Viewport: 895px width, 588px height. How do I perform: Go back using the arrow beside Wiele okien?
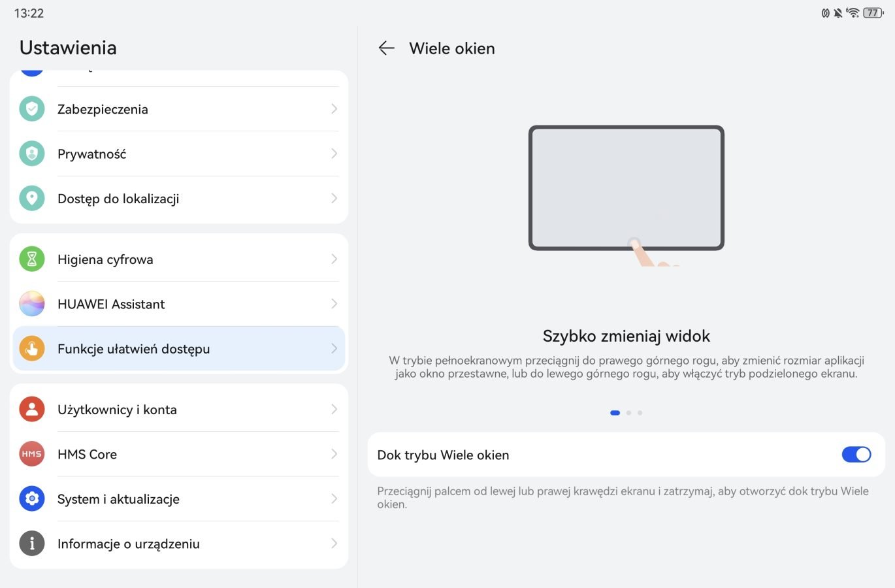click(387, 48)
